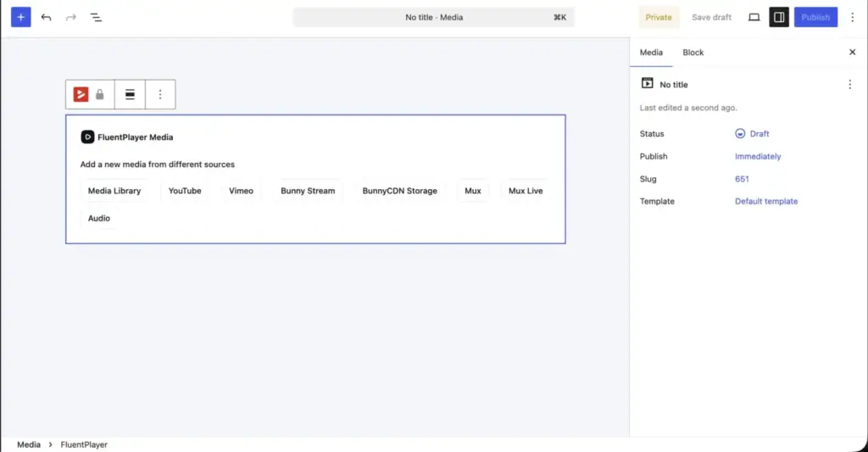
Task: Redo the last undone change
Action: 71,17
